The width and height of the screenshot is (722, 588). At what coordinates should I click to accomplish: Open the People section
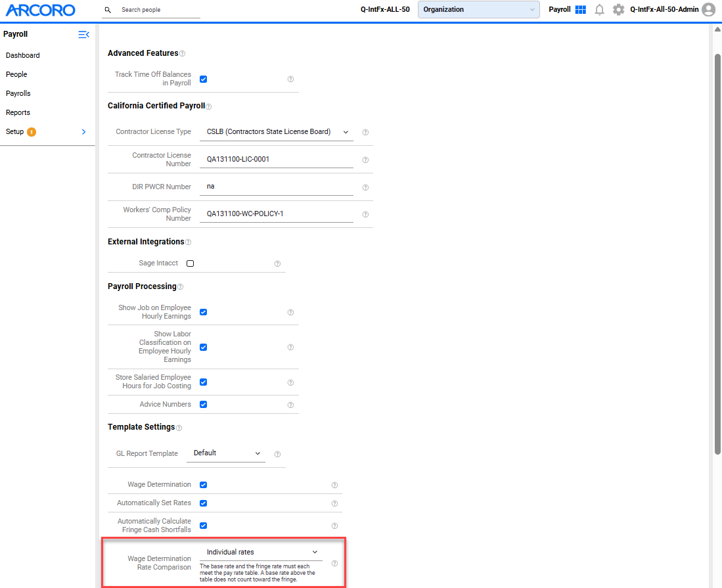click(x=16, y=75)
